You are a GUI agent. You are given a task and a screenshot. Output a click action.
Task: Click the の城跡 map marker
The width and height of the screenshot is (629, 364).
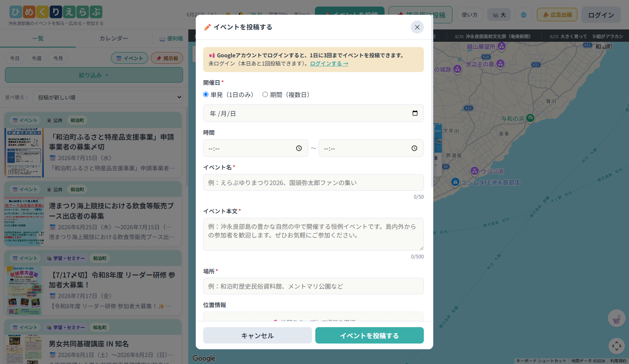coord(457,69)
